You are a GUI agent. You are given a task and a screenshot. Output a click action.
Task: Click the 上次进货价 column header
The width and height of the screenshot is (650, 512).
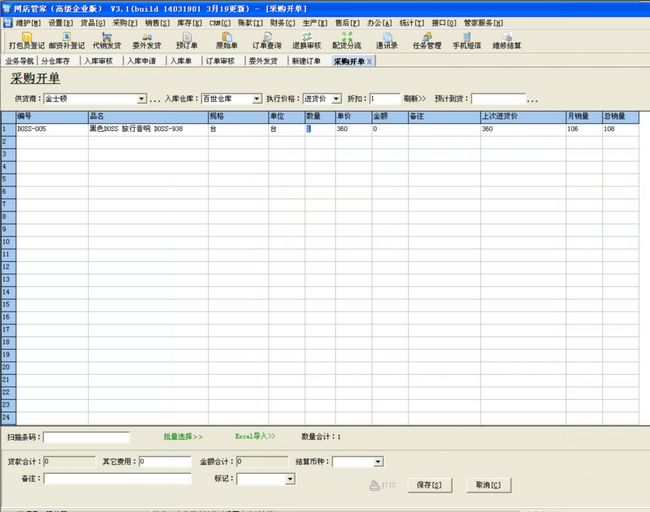[x=523, y=116]
